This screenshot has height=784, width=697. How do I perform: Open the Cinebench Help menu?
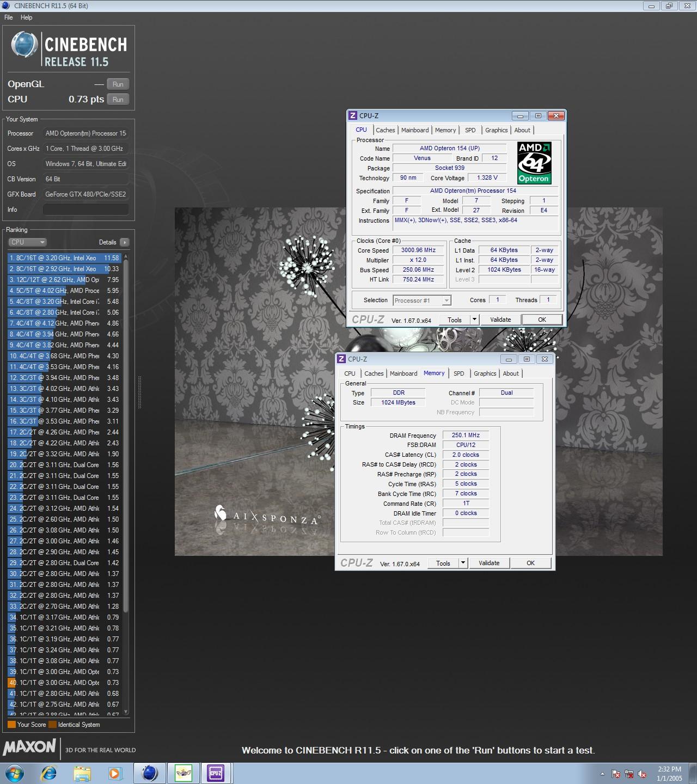(x=27, y=17)
